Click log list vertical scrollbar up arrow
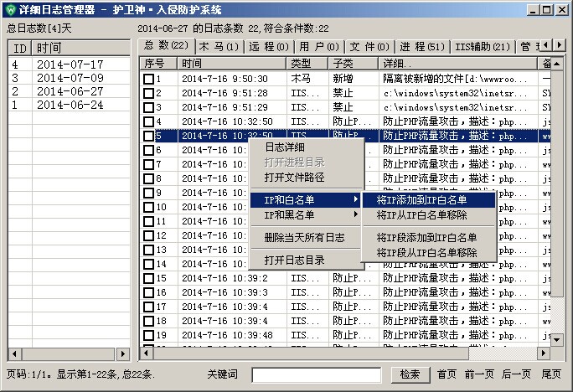The height and width of the screenshot is (392, 573). point(556,64)
